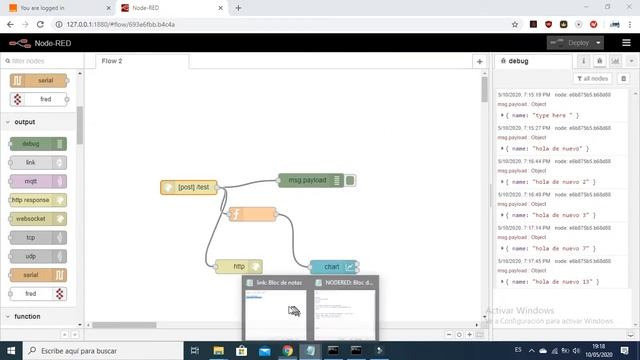Expand debug object "hola de nuevo 7"
The height and width of the screenshot is (360, 640).
click(x=502, y=249)
